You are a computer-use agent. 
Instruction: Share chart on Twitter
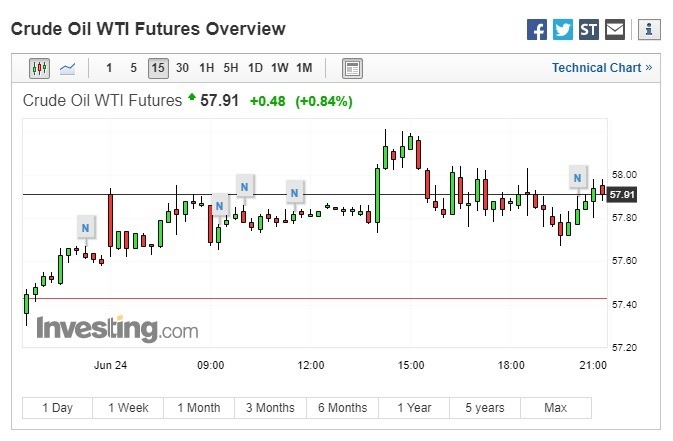[x=563, y=30]
